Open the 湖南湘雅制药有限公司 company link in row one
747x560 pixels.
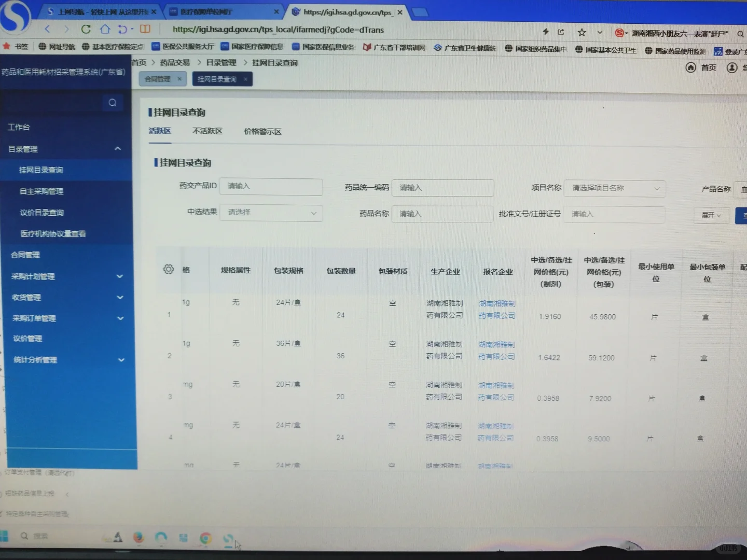click(x=496, y=309)
